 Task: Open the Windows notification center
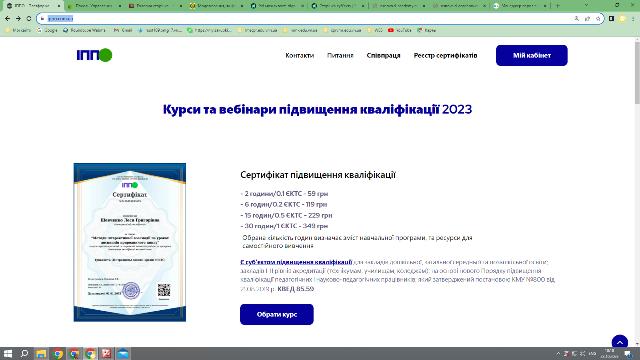click(x=629, y=354)
